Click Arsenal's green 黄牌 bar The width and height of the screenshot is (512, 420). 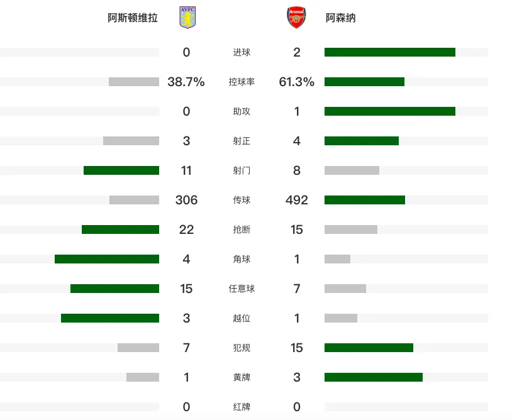(x=374, y=377)
